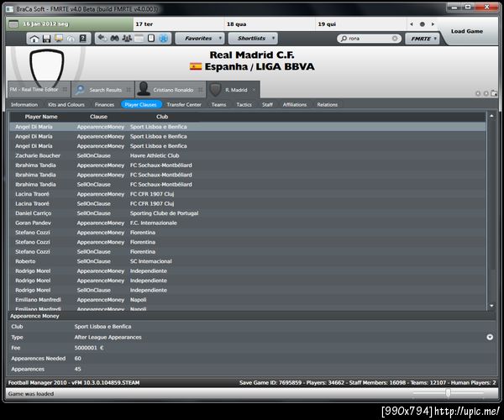Click the blue globe toolbar icon

(164, 39)
